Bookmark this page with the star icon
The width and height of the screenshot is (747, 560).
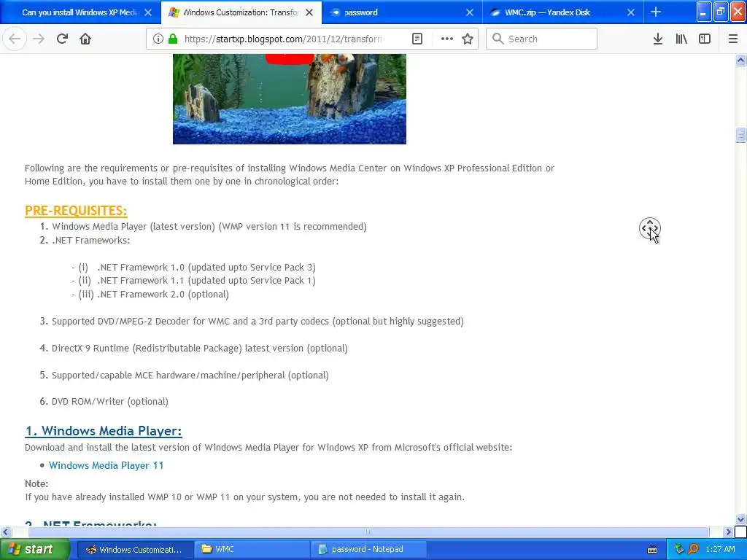coord(468,39)
